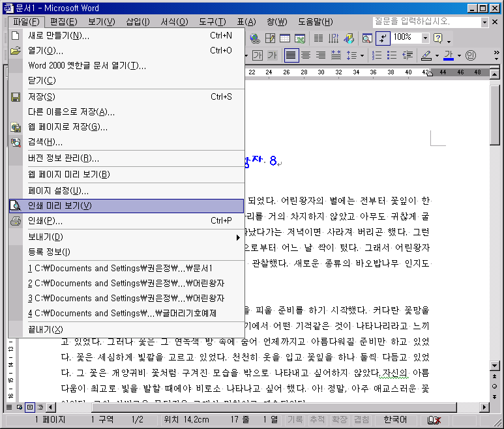Click the help question input field
Image resolution: width=504 pixels, height=429 pixels.
[427, 22]
